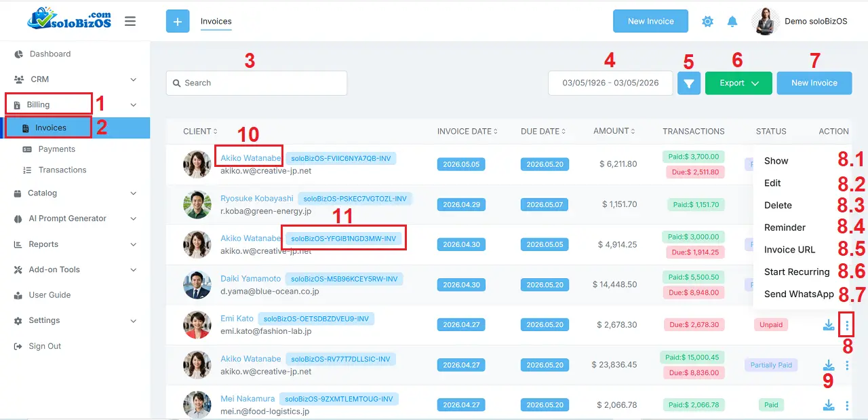The height and width of the screenshot is (420, 868).
Task: Choose Send WhatsApp from the action menu
Action: click(799, 294)
